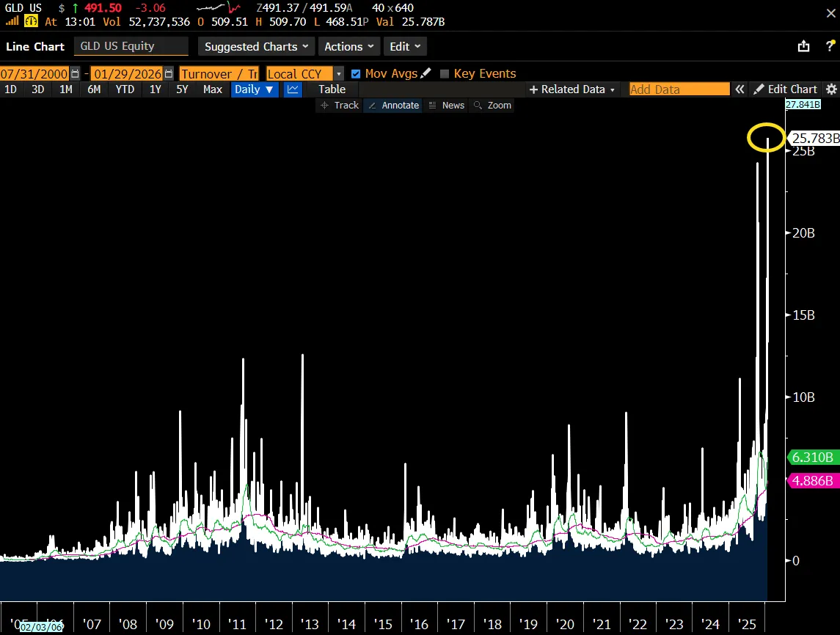
Task: Select the 5Y time range tab
Action: (x=182, y=89)
